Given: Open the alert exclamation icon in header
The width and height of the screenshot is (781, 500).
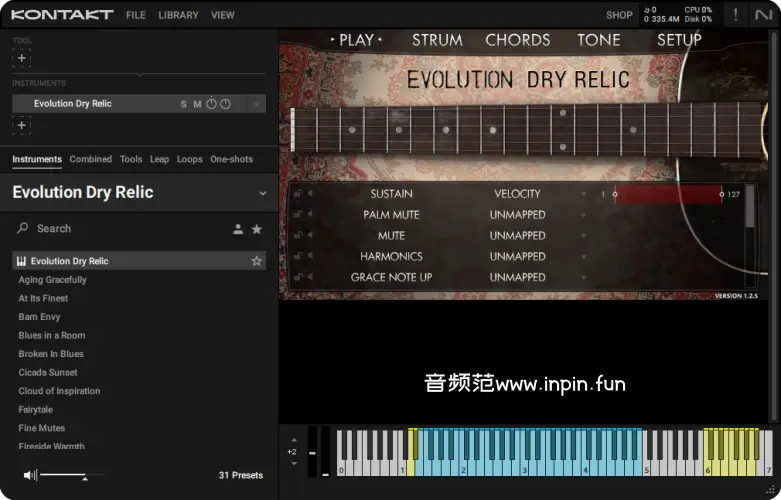Looking at the screenshot, I should click(735, 14).
